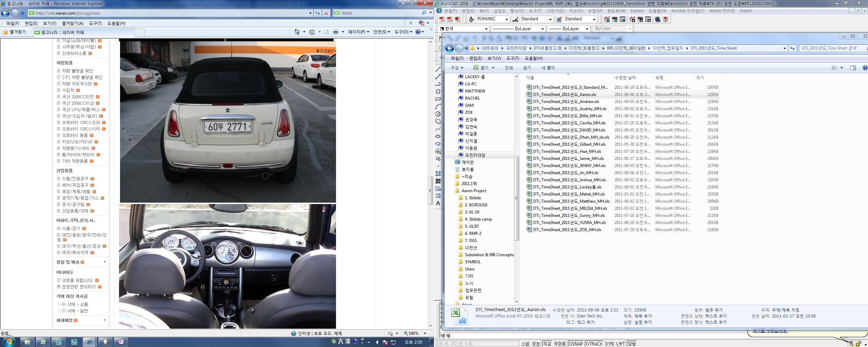Toggle OSNAP in AutoCAD status bar
Image resolution: width=868 pixels, height=347 pixels.
pos(576,344)
